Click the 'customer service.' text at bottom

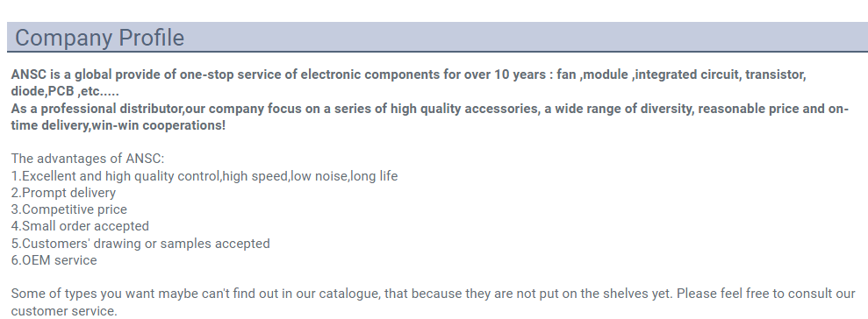pyautogui.click(x=64, y=311)
